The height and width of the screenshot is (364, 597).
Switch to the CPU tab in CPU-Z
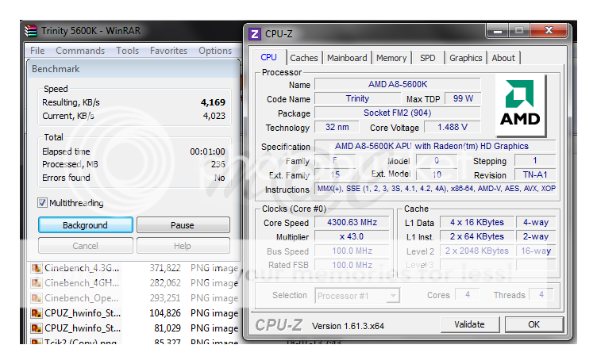click(268, 57)
